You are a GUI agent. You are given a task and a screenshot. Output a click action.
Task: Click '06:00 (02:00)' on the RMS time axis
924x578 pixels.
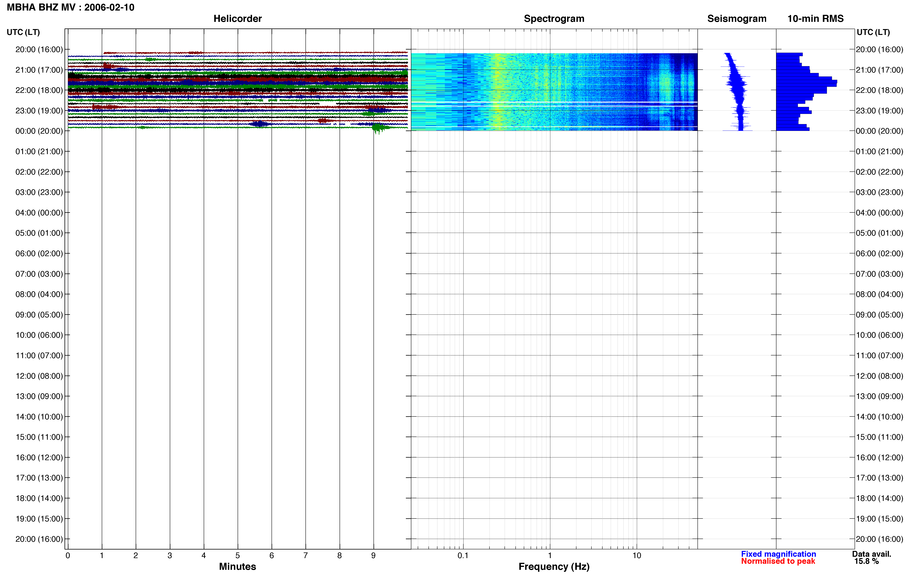[880, 253]
